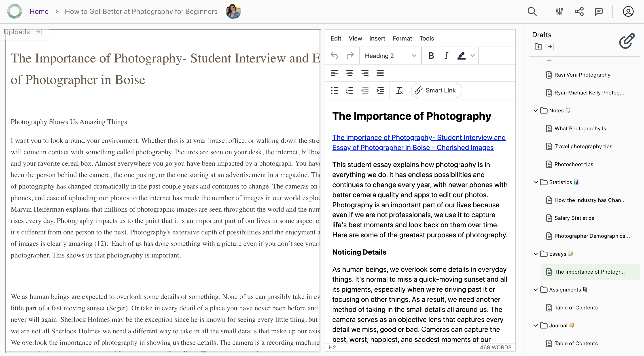Image resolution: width=644 pixels, height=356 pixels.
Task: Collapse the Essays folder
Action: coord(536,254)
